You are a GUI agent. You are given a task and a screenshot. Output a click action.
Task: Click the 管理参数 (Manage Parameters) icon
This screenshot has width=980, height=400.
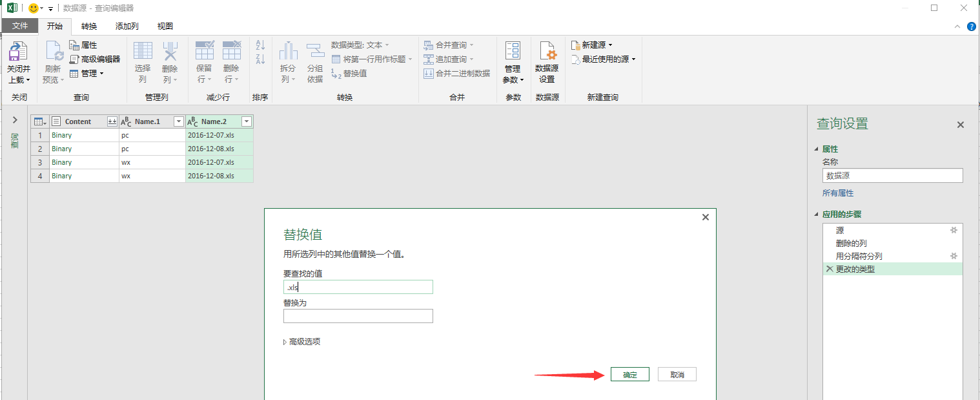[x=513, y=51]
